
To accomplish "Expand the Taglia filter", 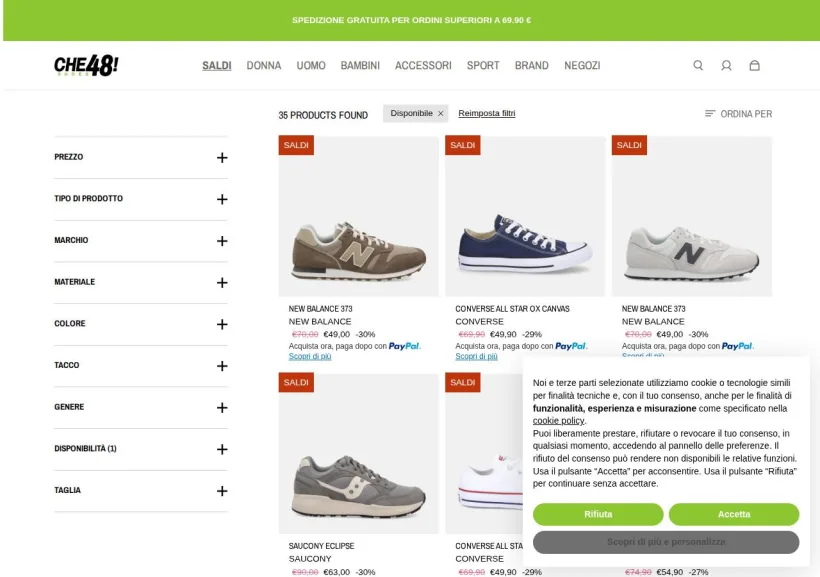I will 141,491.
